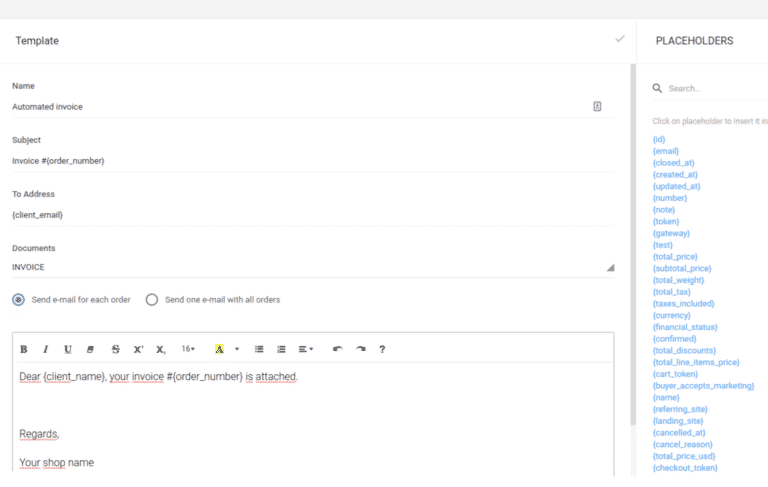Insert the {number} placeholder
The height and width of the screenshot is (487, 768).
click(670, 198)
